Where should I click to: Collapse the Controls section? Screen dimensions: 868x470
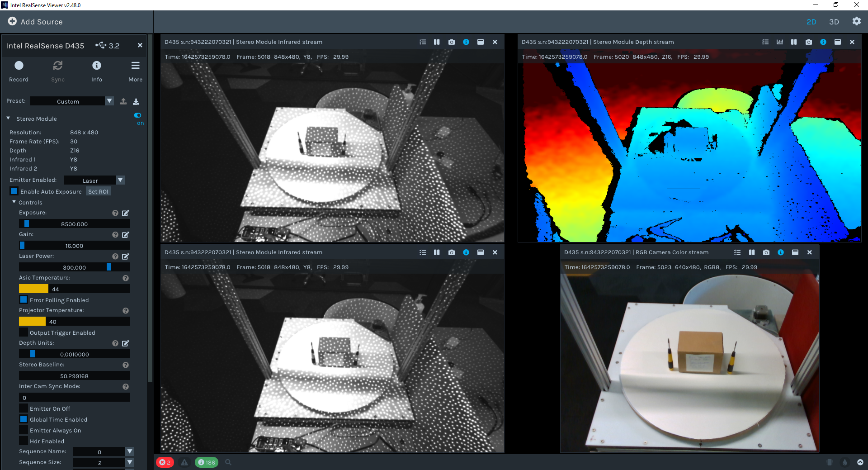(14, 202)
